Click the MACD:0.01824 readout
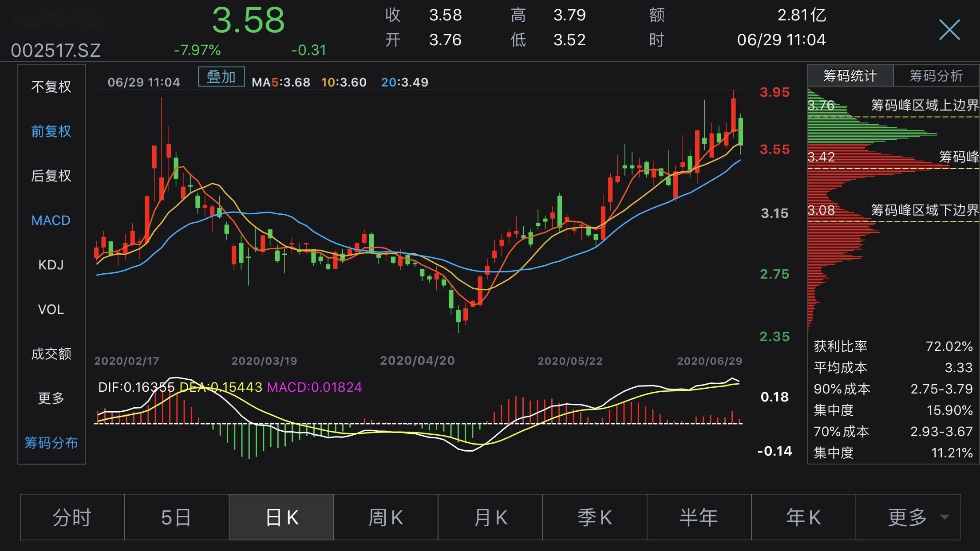The height and width of the screenshot is (551, 980). [315, 387]
